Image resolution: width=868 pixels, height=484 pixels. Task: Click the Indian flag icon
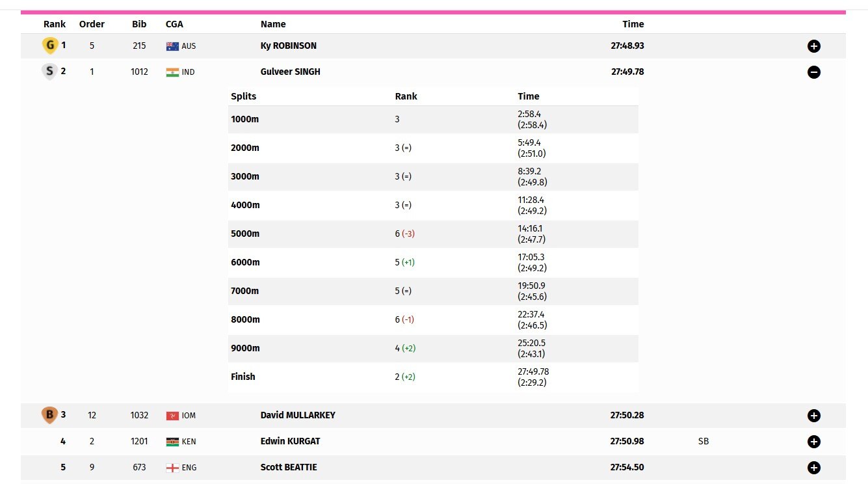click(x=172, y=72)
